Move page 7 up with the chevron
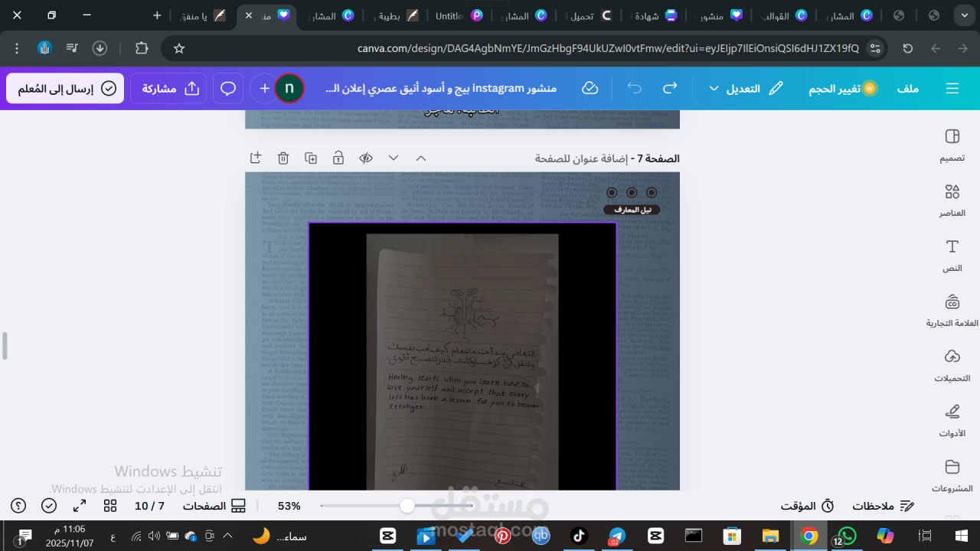 (x=421, y=158)
